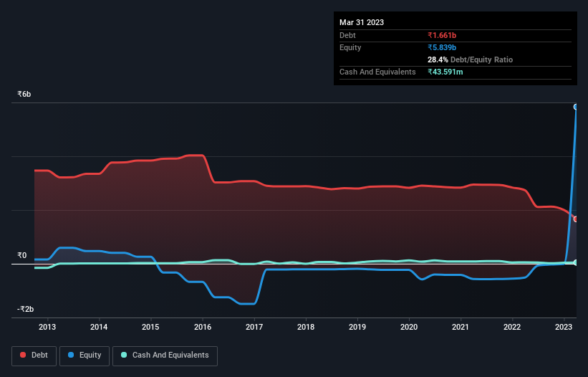Click the ₹0 y-axis label
The image size is (588, 377).
click(22, 255)
